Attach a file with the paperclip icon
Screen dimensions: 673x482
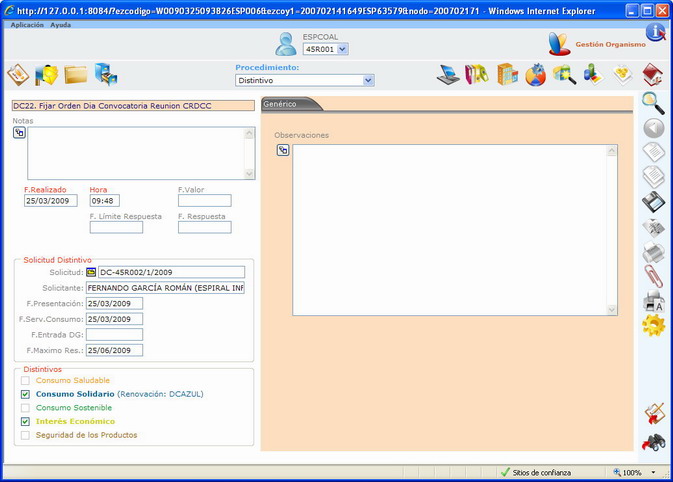pos(654,276)
